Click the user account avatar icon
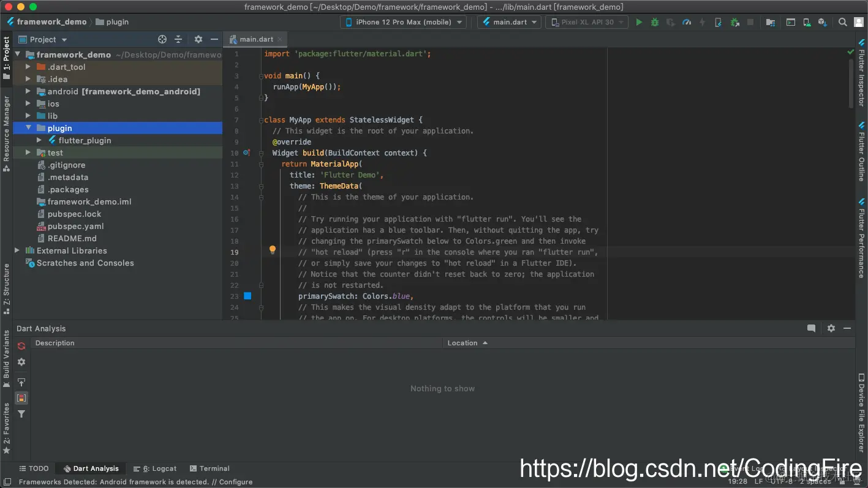868x488 pixels. pyautogui.click(x=858, y=22)
